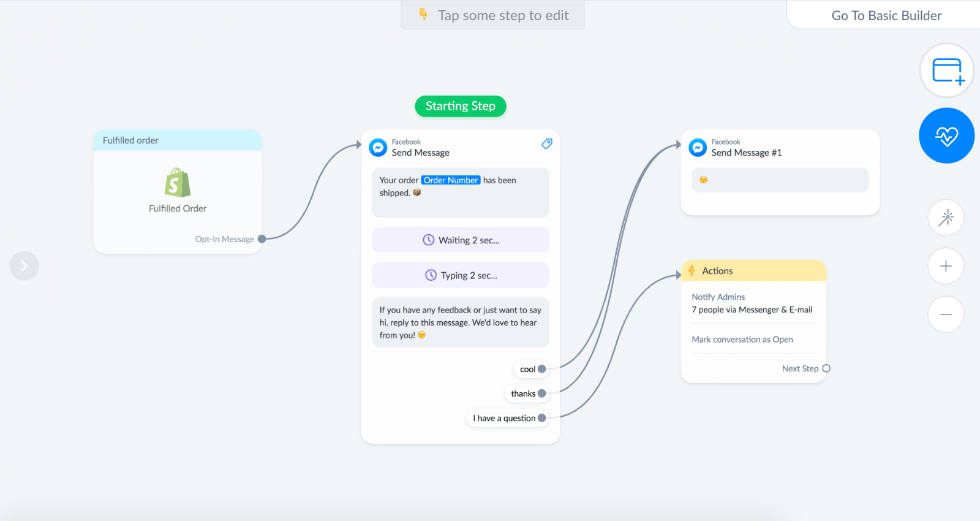Viewport: 980px width, 521px height.
Task: Click the Send Message step title
Action: pos(421,153)
